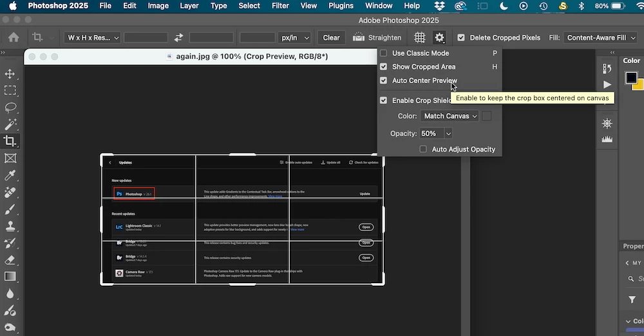Click the crop width input field

146,37
